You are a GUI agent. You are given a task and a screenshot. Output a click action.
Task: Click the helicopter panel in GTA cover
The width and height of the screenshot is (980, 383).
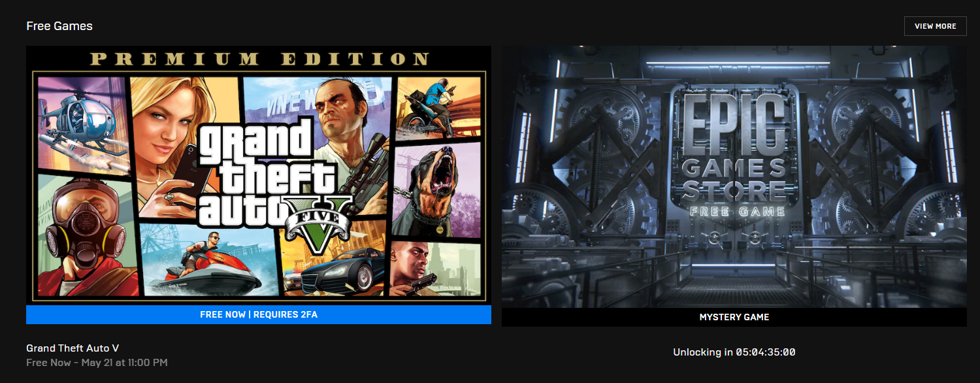(x=83, y=123)
